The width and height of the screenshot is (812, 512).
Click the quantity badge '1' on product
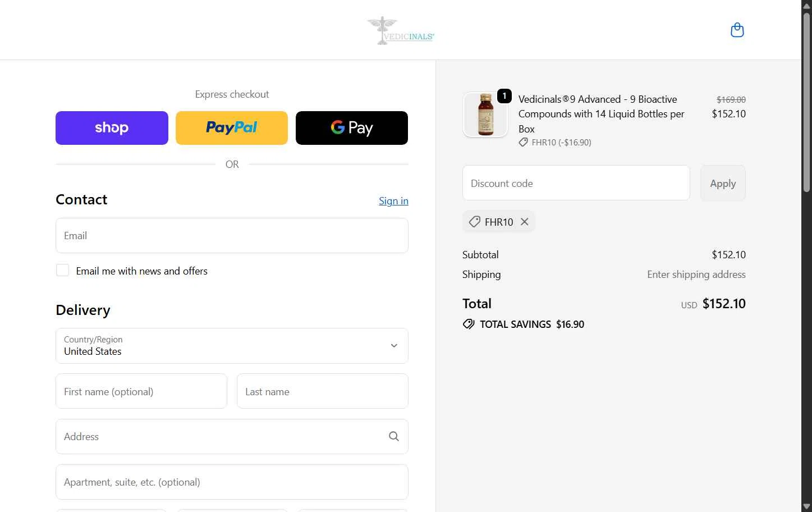(504, 96)
